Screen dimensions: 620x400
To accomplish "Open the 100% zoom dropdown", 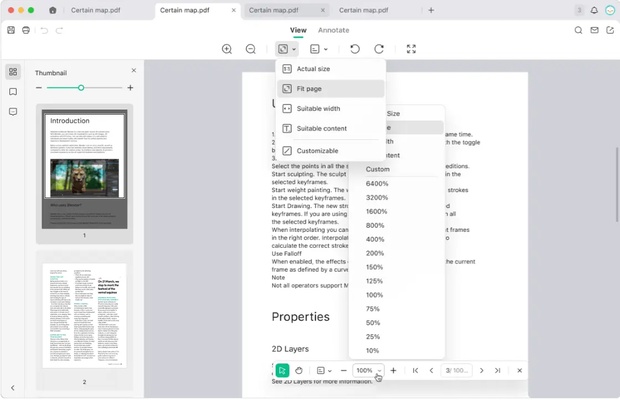I will (368, 370).
